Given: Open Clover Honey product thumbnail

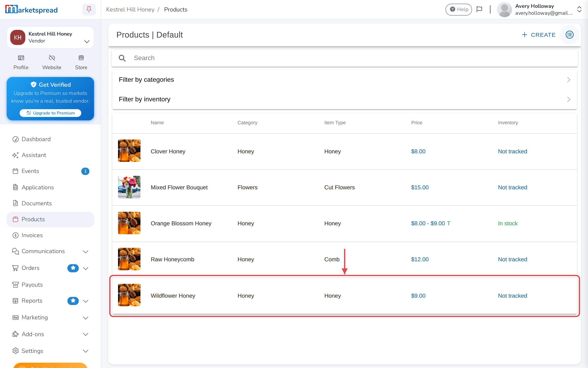Looking at the screenshot, I should (x=129, y=151).
